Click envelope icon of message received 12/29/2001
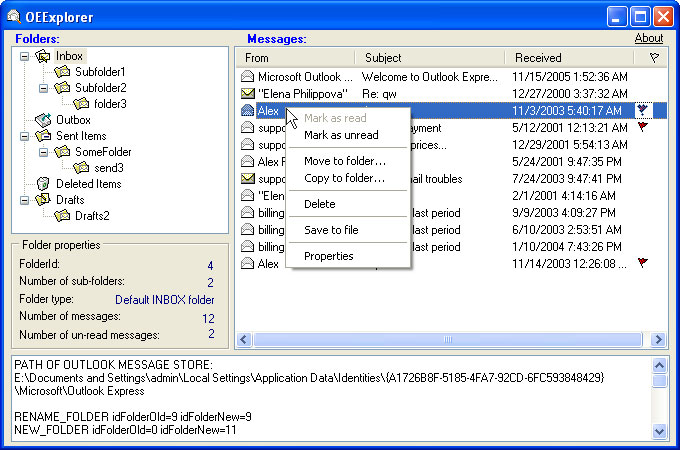Image resolution: width=680 pixels, height=450 pixels. [x=247, y=144]
